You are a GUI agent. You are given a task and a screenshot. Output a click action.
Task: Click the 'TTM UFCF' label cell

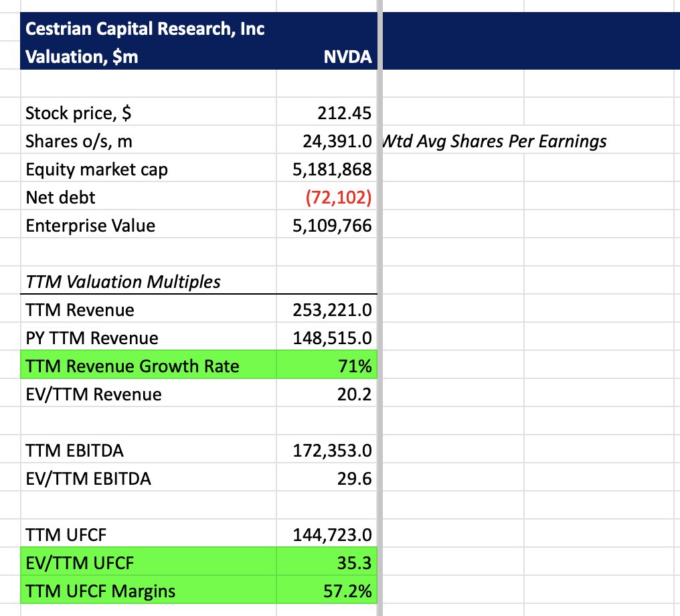(x=149, y=534)
